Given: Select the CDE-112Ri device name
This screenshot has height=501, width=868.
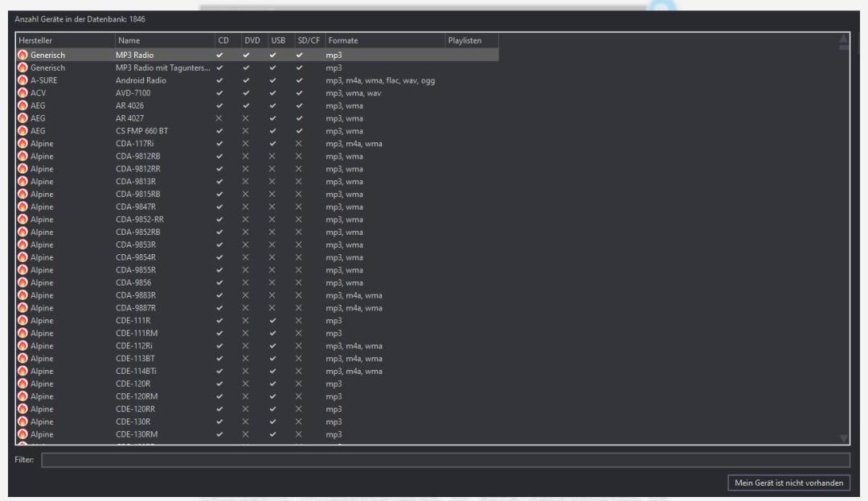Looking at the screenshot, I should point(134,346).
